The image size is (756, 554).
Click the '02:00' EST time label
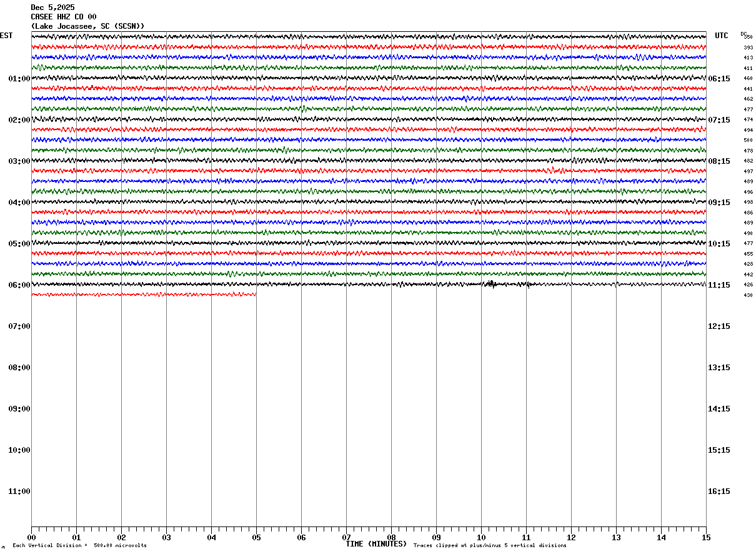pyautogui.click(x=19, y=120)
